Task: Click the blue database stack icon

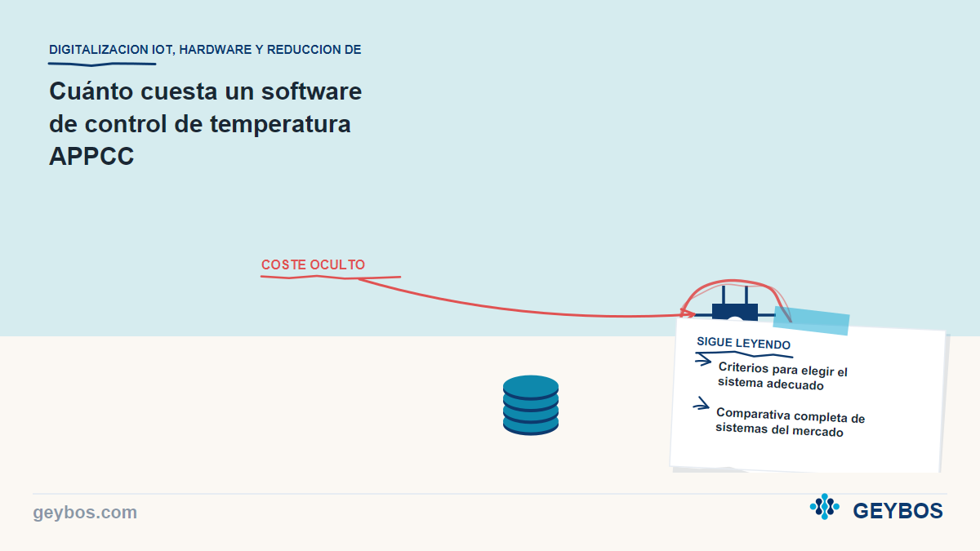Action: 531,405
